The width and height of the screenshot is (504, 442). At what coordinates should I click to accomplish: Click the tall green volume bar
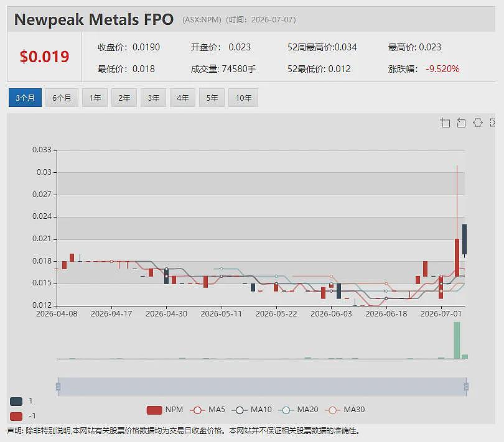tap(457, 341)
